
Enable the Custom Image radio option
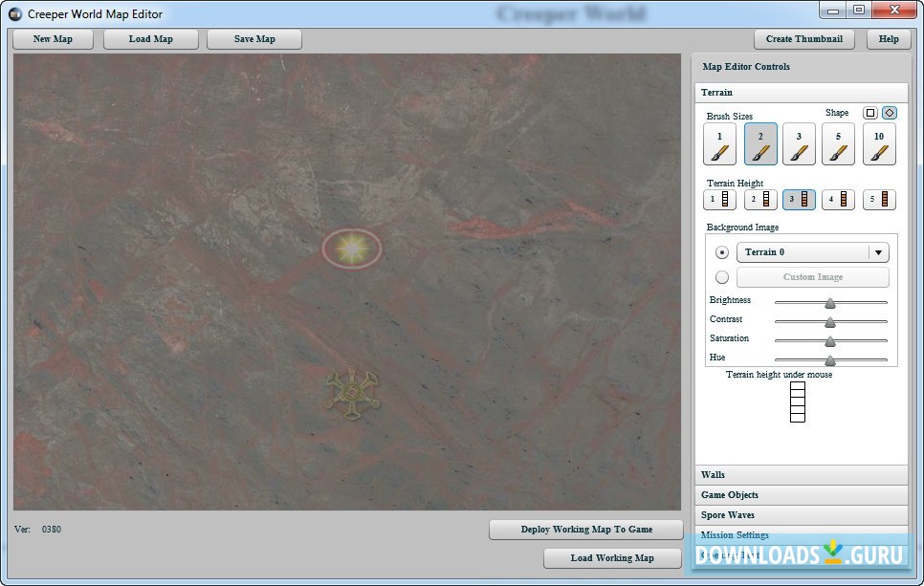click(x=721, y=277)
